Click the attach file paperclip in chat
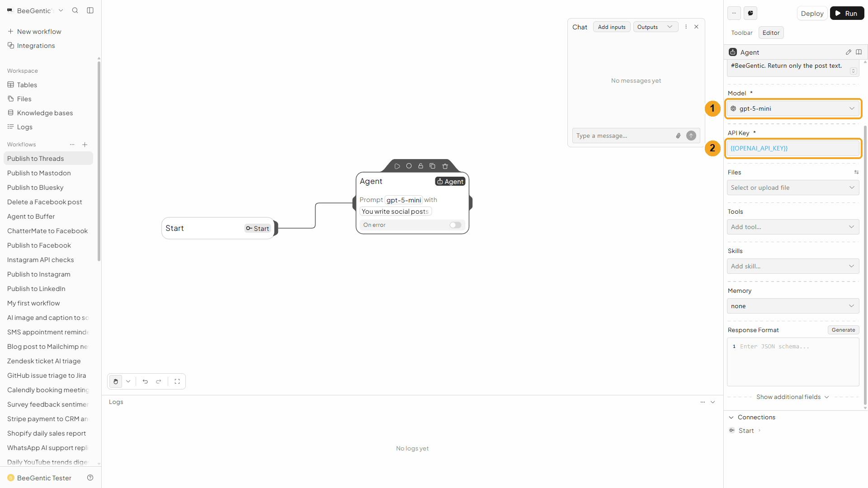The height and width of the screenshot is (488, 868). pos(678,136)
